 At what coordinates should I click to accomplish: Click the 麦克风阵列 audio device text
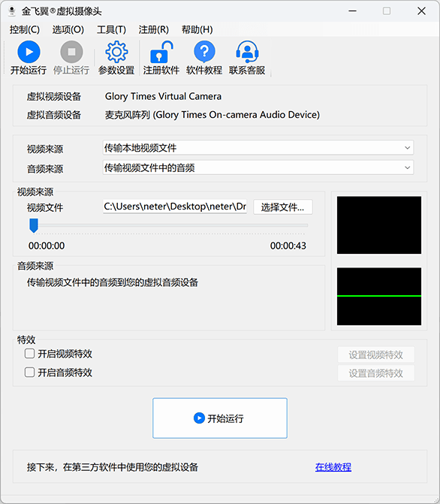[x=212, y=115]
